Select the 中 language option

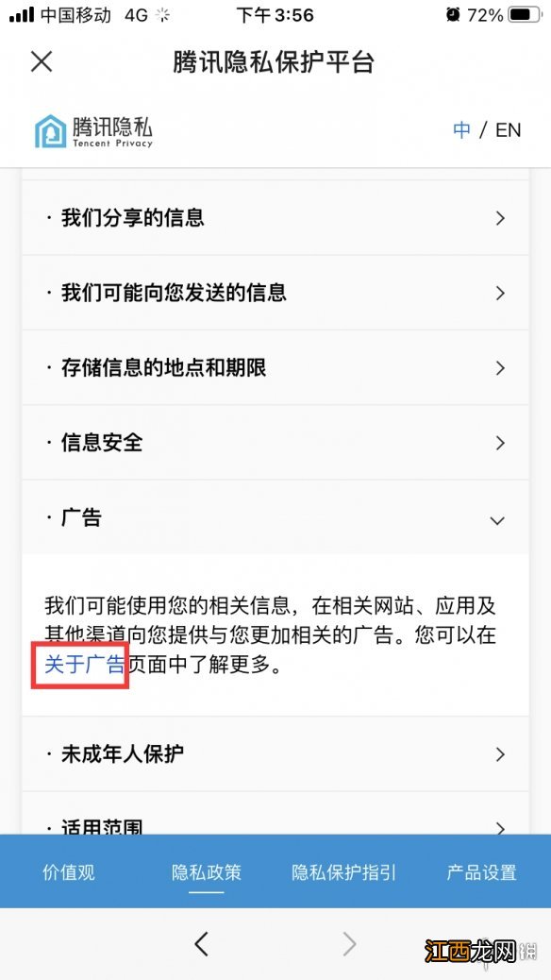pos(461,130)
